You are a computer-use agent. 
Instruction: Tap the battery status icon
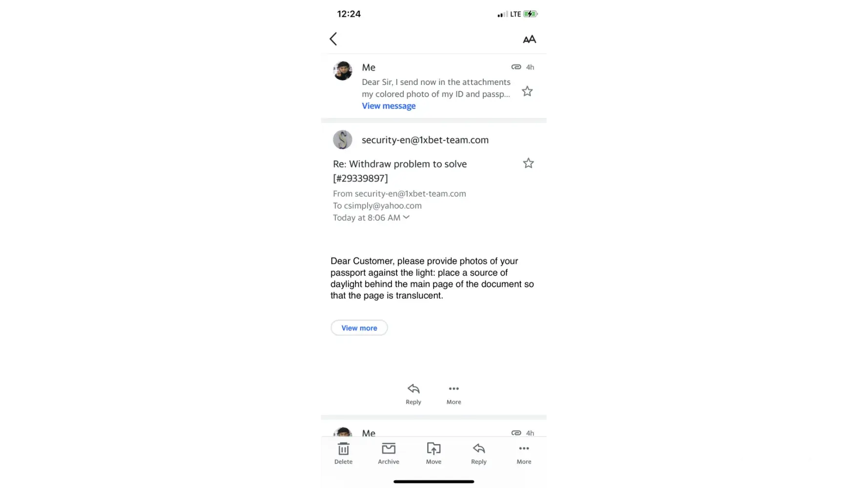point(530,14)
